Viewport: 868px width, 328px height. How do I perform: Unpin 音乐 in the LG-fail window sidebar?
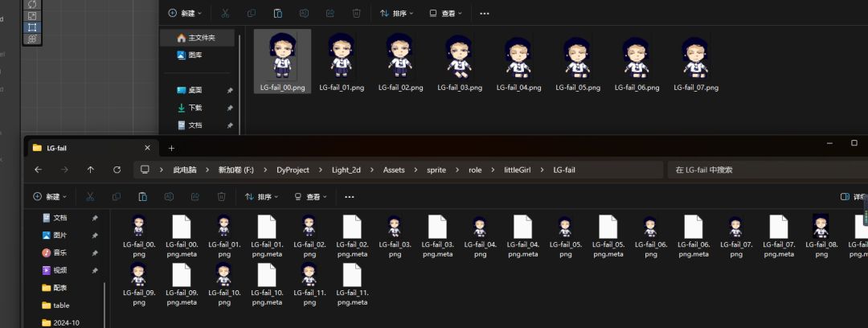[95, 253]
